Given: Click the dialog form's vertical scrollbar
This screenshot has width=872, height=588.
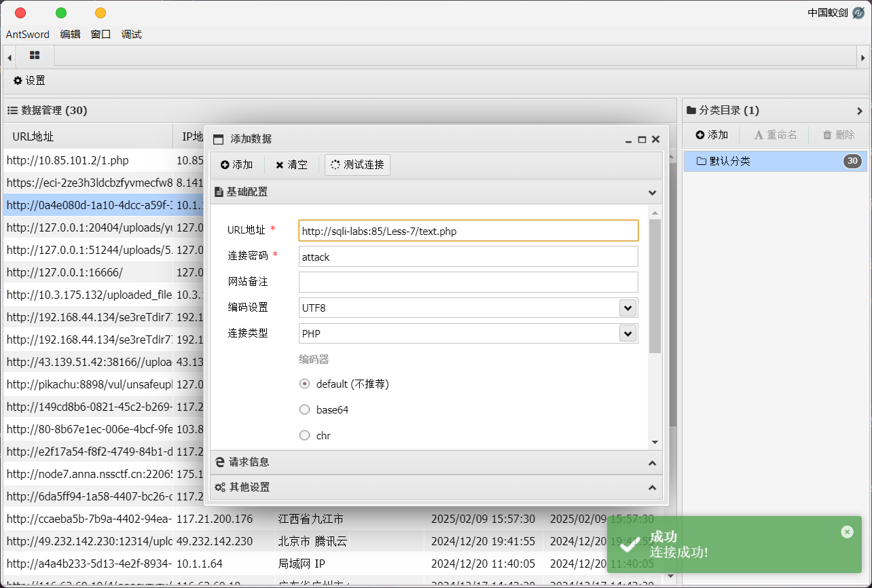Looking at the screenshot, I should (655, 285).
